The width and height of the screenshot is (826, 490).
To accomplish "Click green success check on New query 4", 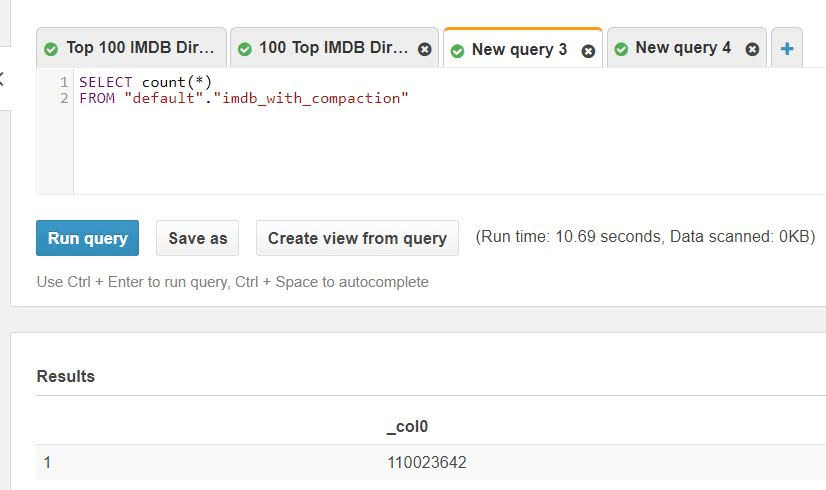I will (621, 50).
